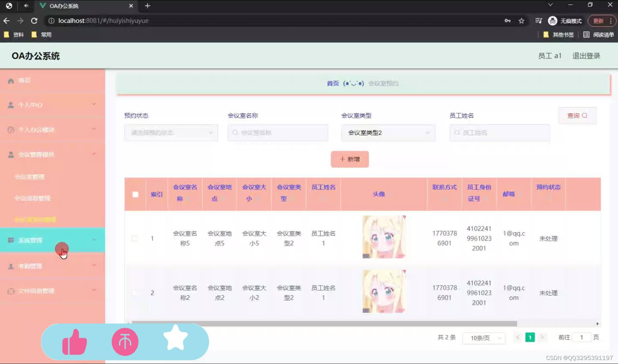Click the 会议室名称 search input field

[x=278, y=133]
